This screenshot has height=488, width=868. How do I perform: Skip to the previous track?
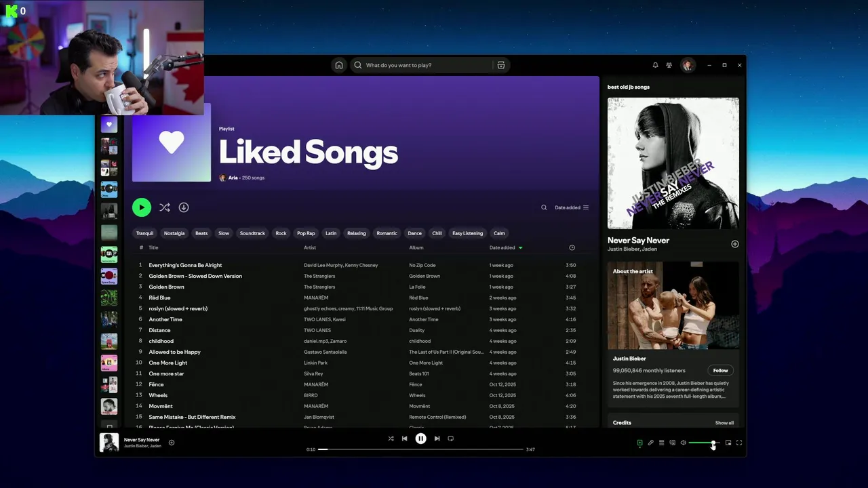pyautogui.click(x=405, y=439)
